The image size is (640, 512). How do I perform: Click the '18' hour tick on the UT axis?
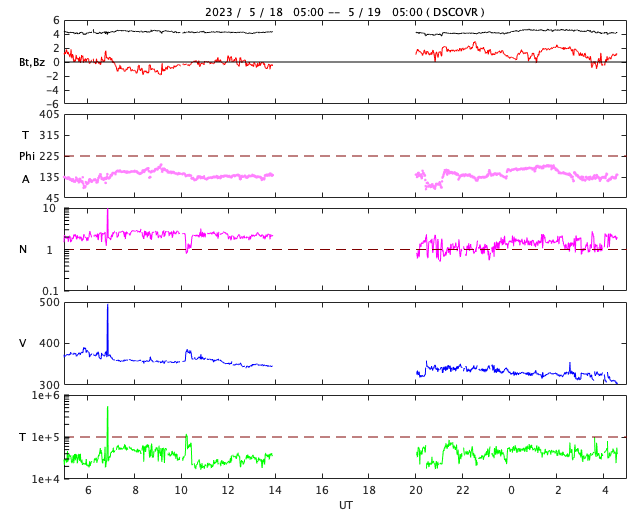coord(369,490)
